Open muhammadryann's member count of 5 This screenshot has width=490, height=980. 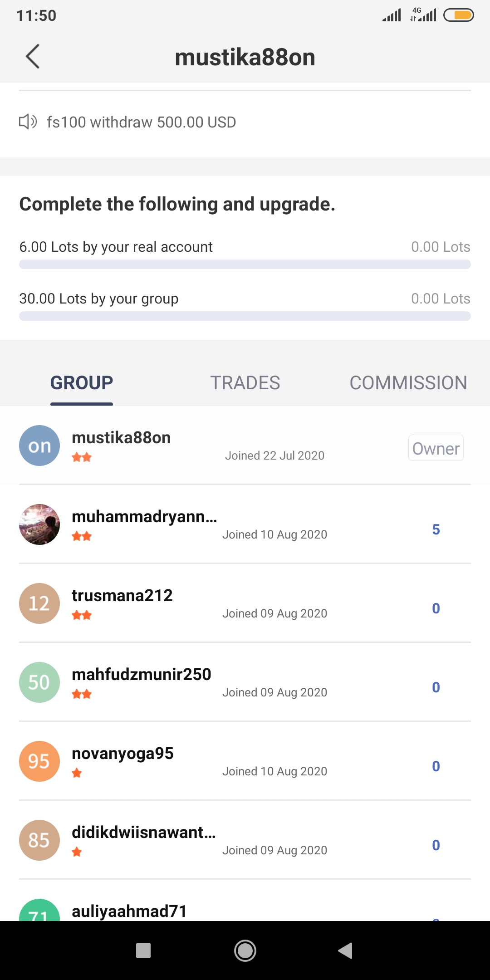436,529
